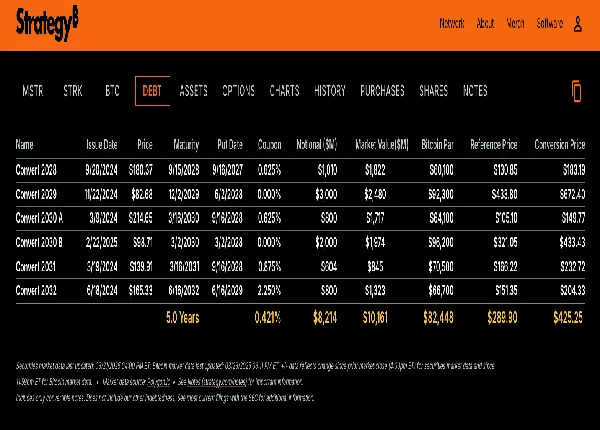Click the $425.25 conversion price total
Viewport: 600px width, 430px height.
pyautogui.click(x=568, y=318)
